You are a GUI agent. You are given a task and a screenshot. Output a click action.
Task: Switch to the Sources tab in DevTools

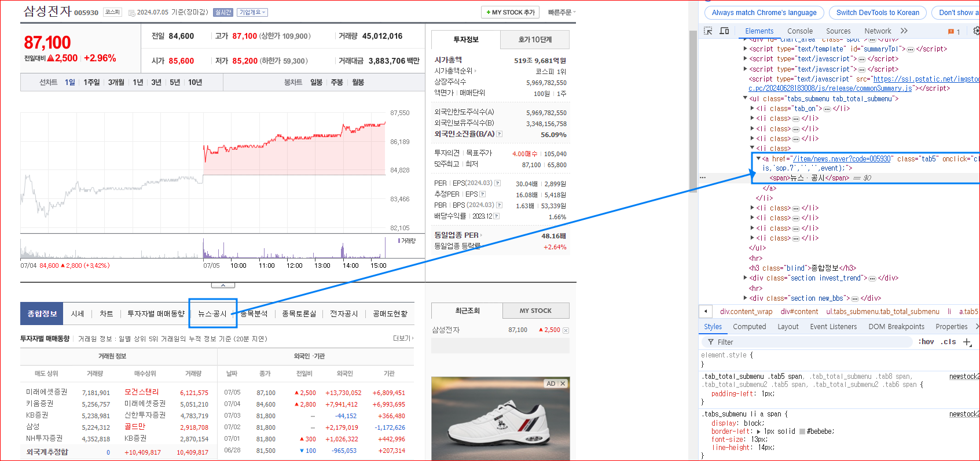[x=838, y=31]
